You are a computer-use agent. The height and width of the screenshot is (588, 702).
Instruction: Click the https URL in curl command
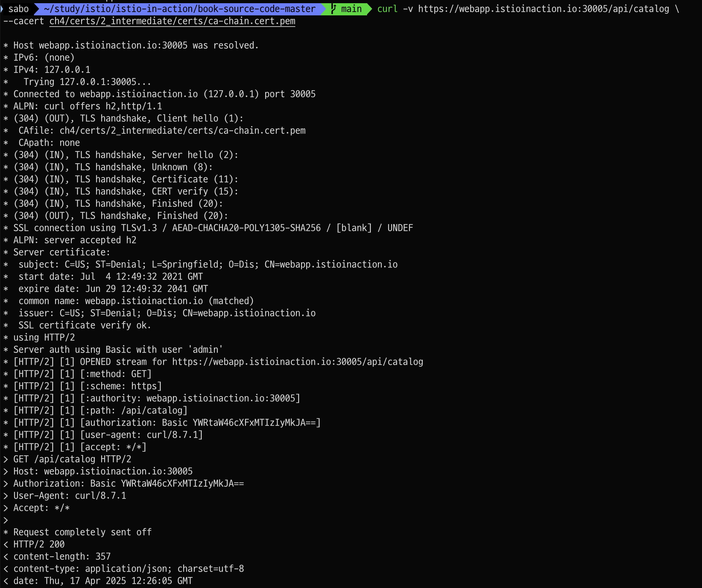543,9
